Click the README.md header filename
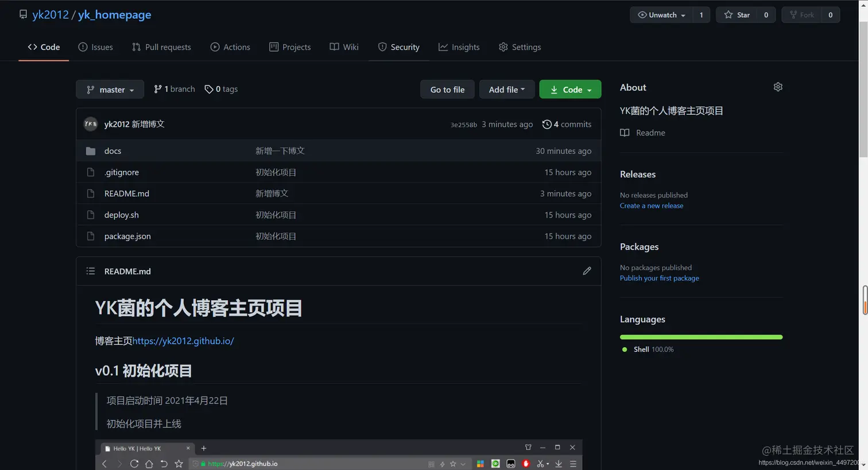 (x=127, y=271)
